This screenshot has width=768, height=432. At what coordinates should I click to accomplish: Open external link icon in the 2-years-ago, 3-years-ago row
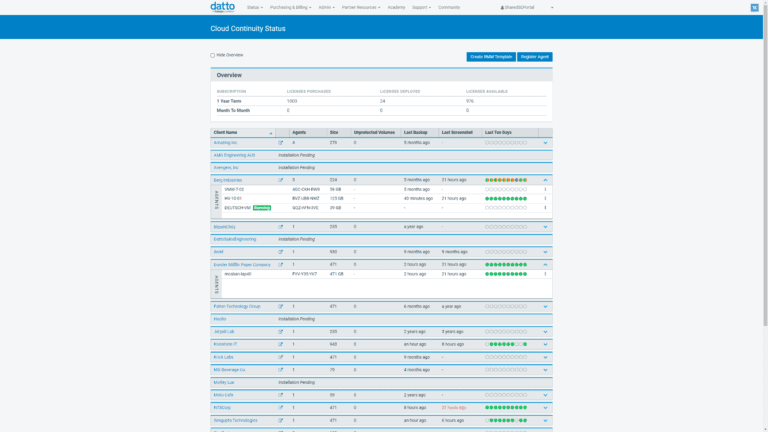click(x=281, y=332)
